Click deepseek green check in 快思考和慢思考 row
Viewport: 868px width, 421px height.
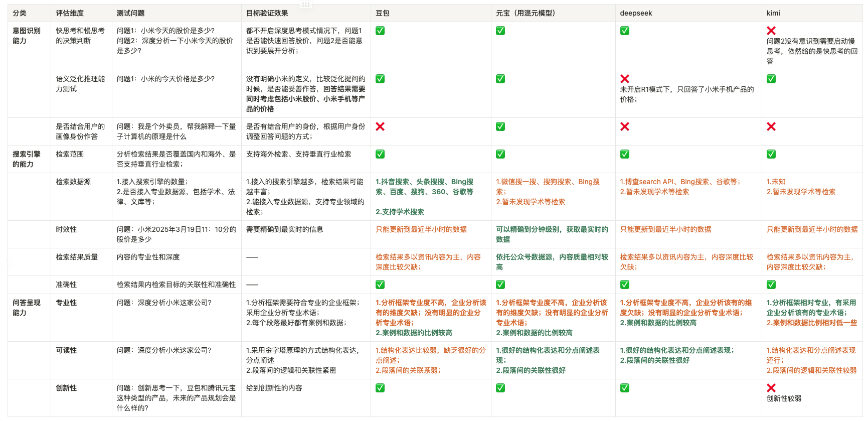click(625, 31)
